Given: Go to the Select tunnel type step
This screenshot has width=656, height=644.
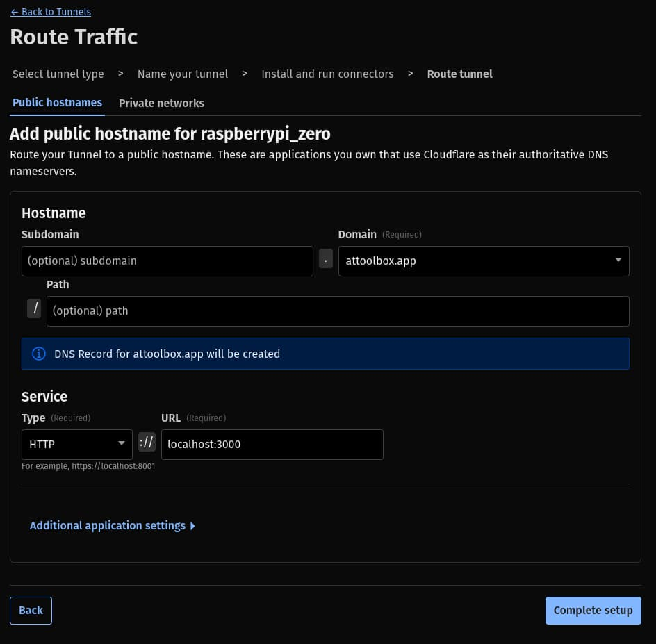Looking at the screenshot, I should [58, 74].
